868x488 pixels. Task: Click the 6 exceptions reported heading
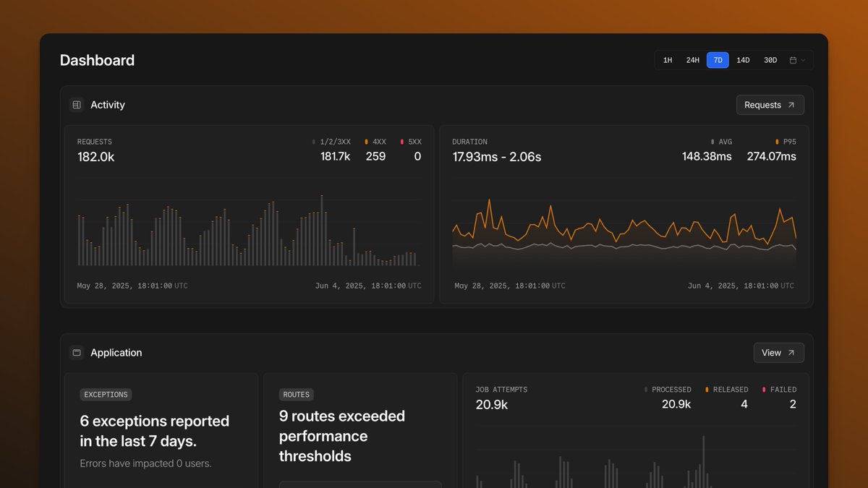click(155, 431)
